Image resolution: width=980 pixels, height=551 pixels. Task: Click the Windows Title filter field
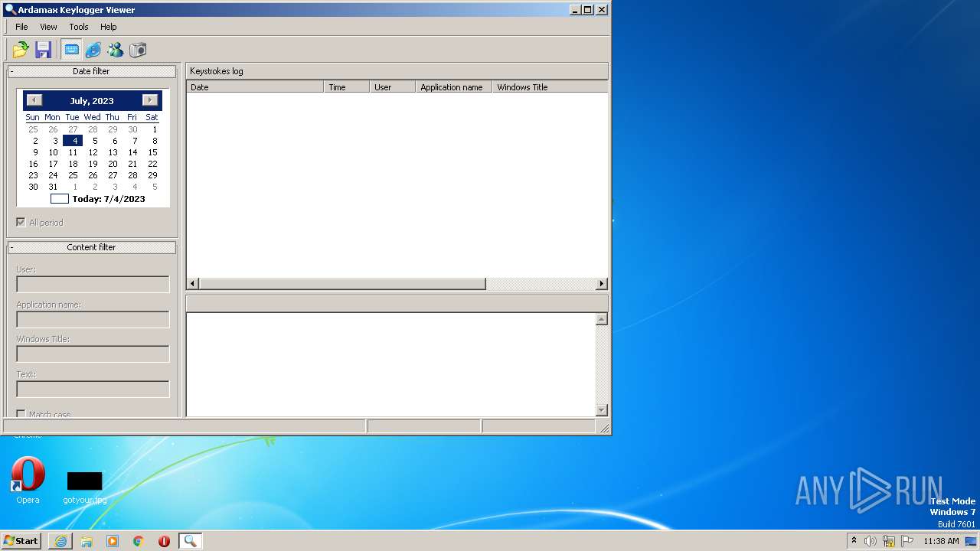[93, 354]
